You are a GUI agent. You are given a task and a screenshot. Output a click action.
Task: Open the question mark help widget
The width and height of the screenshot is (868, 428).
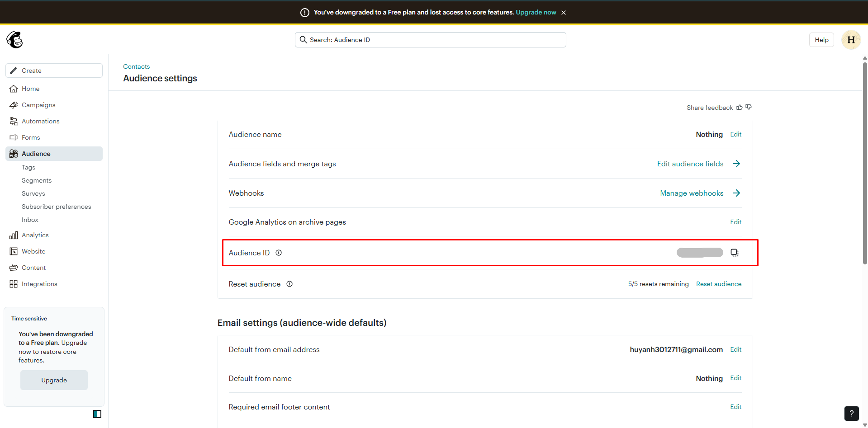[x=852, y=413]
